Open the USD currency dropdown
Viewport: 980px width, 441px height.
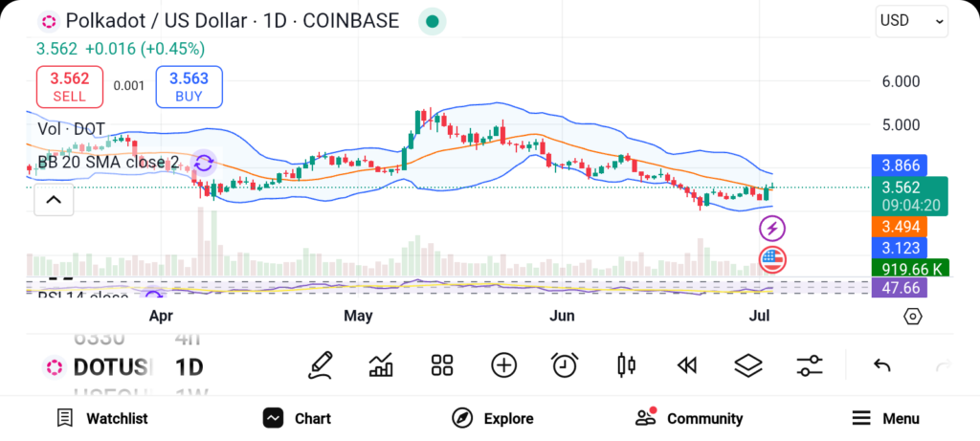tap(911, 21)
